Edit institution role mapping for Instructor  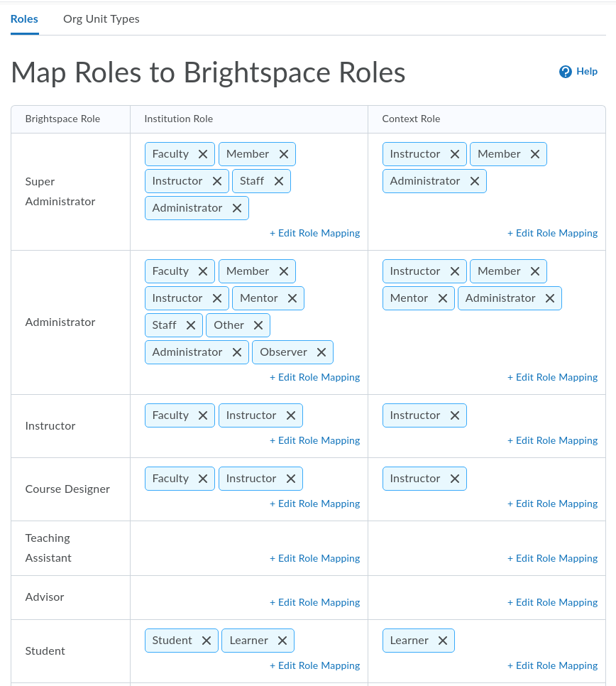pyautogui.click(x=314, y=440)
